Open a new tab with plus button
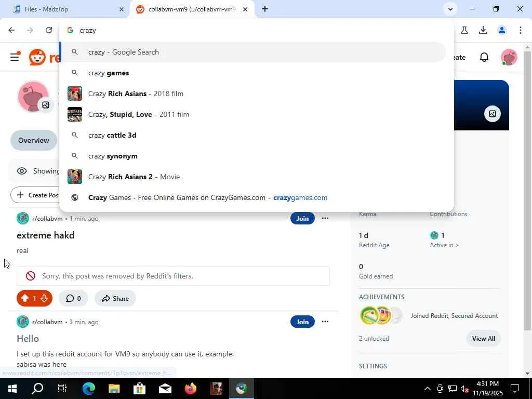The width and height of the screenshot is (532, 399). click(x=265, y=9)
